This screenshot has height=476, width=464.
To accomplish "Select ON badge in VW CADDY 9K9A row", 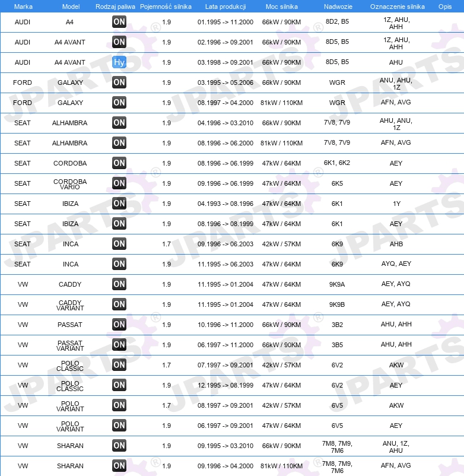I will [119, 284].
